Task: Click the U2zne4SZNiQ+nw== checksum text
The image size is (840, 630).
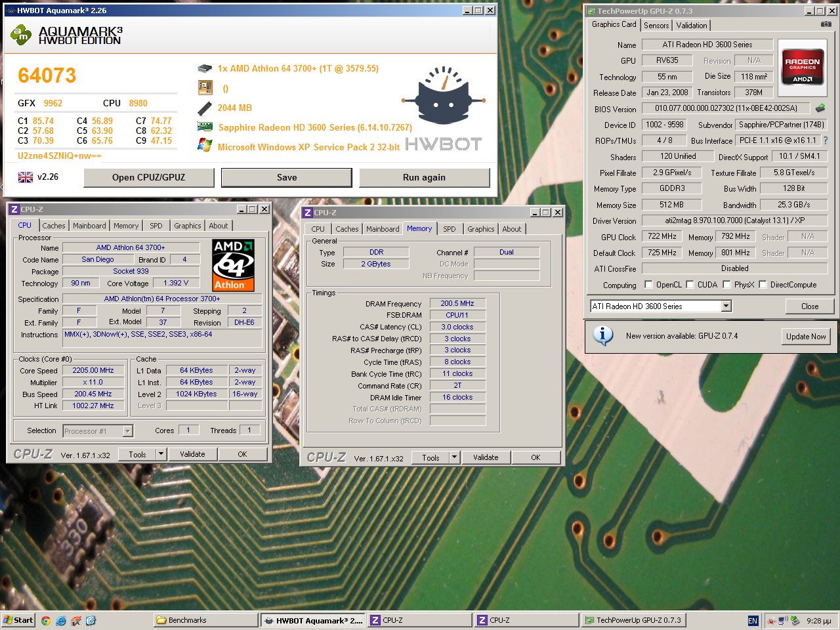Action: click(60, 156)
